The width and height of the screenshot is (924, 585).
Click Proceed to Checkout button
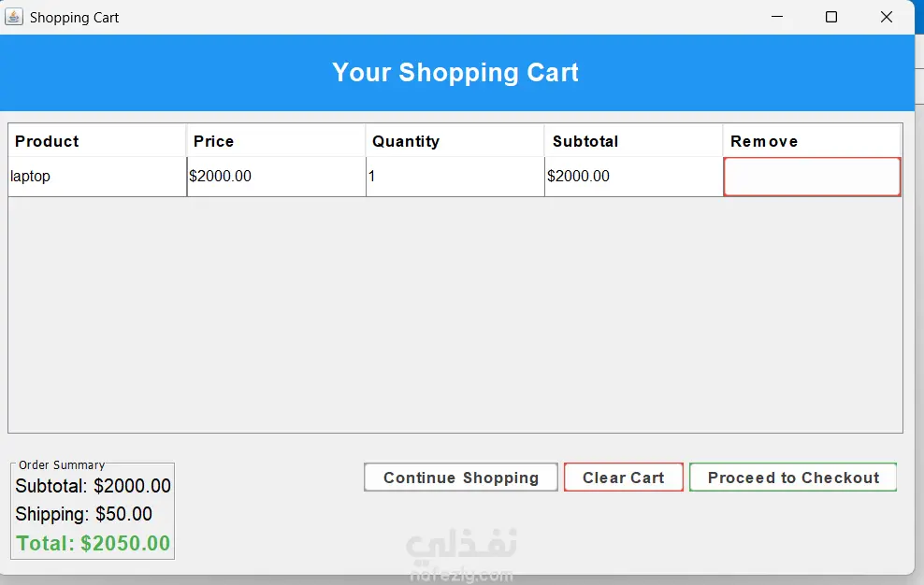click(793, 478)
